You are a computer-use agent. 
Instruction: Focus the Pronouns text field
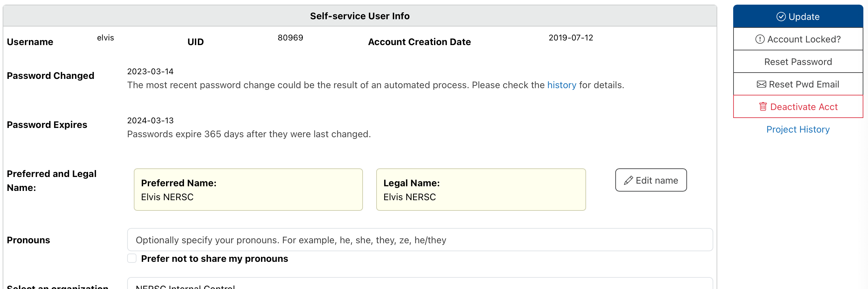[x=419, y=240]
